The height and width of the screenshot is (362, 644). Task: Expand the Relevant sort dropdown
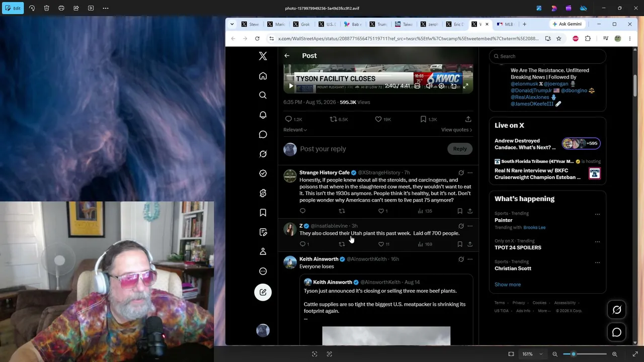[x=295, y=130]
